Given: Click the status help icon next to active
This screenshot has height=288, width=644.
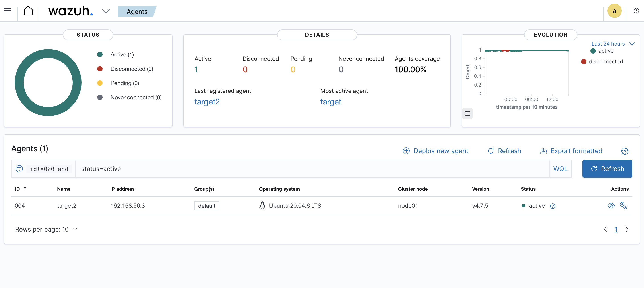Looking at the screenshot, I should [x=553, y=206].
